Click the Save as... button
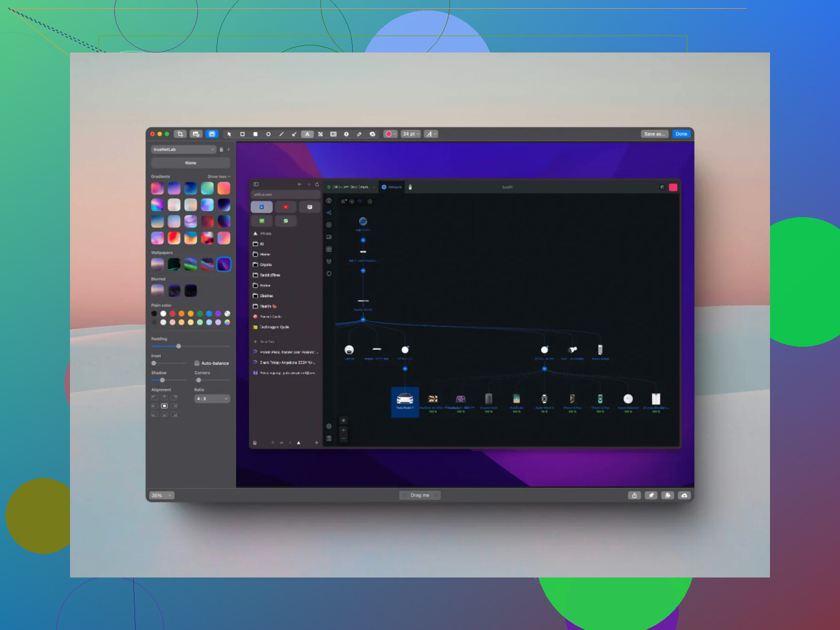 click(x=655, y=134)
